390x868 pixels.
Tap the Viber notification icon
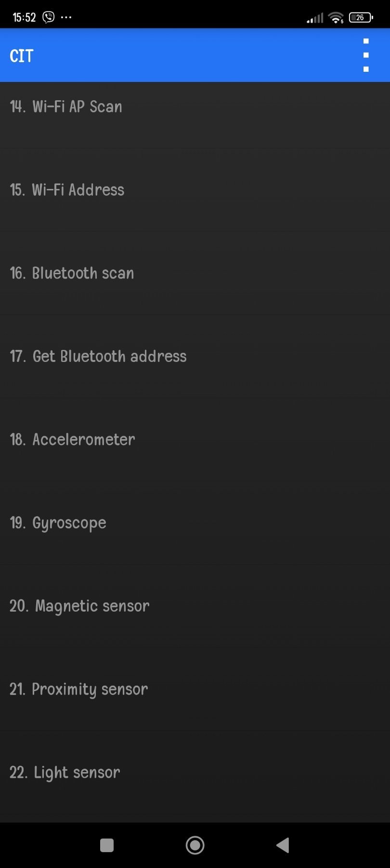(49, 17)
